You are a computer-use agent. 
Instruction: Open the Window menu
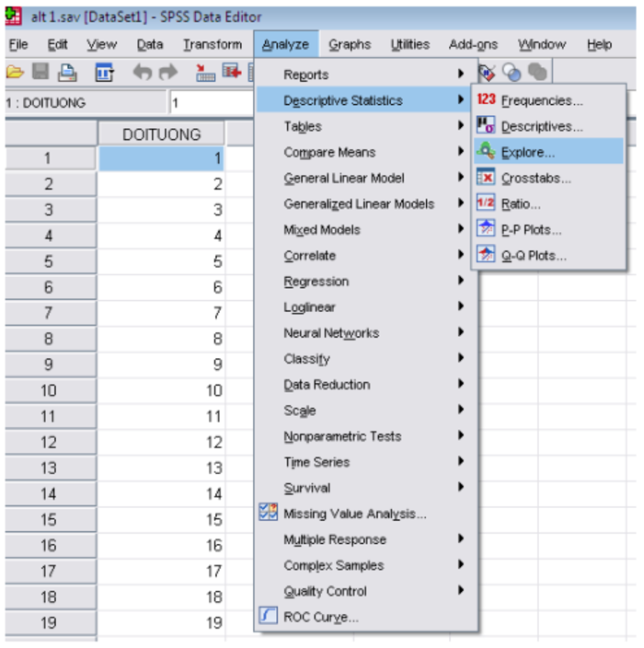pyautogui.click(x=542, y=44)
